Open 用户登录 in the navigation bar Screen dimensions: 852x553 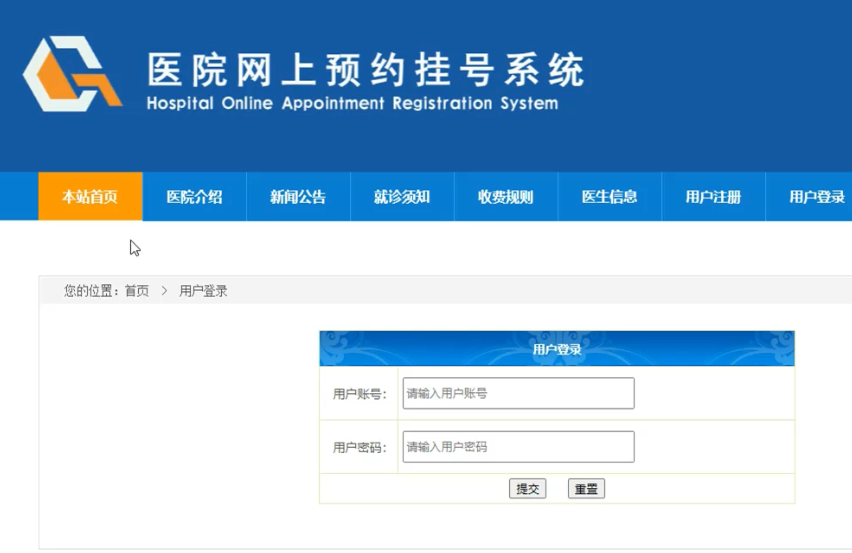[810, 197]
